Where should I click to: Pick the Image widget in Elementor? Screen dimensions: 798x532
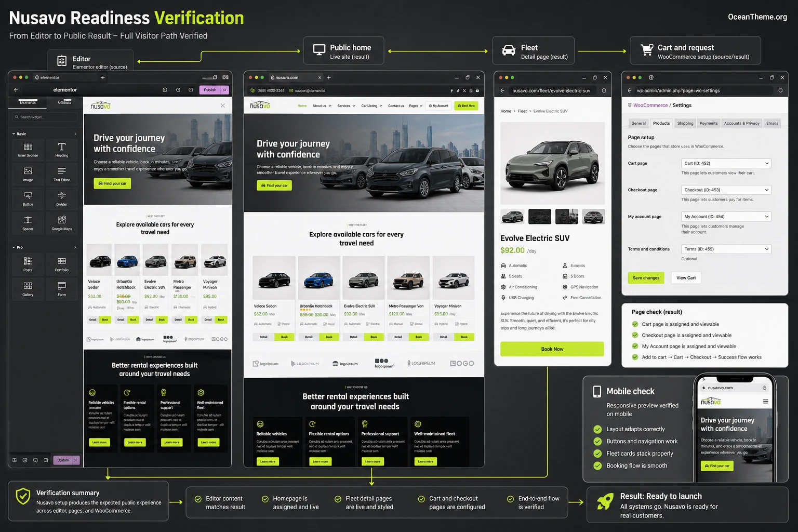click(x=28, y=174)
